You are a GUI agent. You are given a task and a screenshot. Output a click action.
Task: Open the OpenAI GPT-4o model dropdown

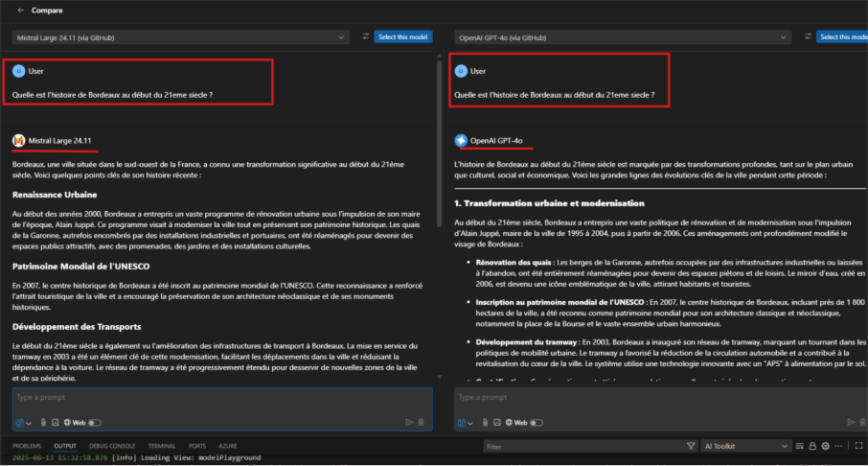(x=622, y=37)
